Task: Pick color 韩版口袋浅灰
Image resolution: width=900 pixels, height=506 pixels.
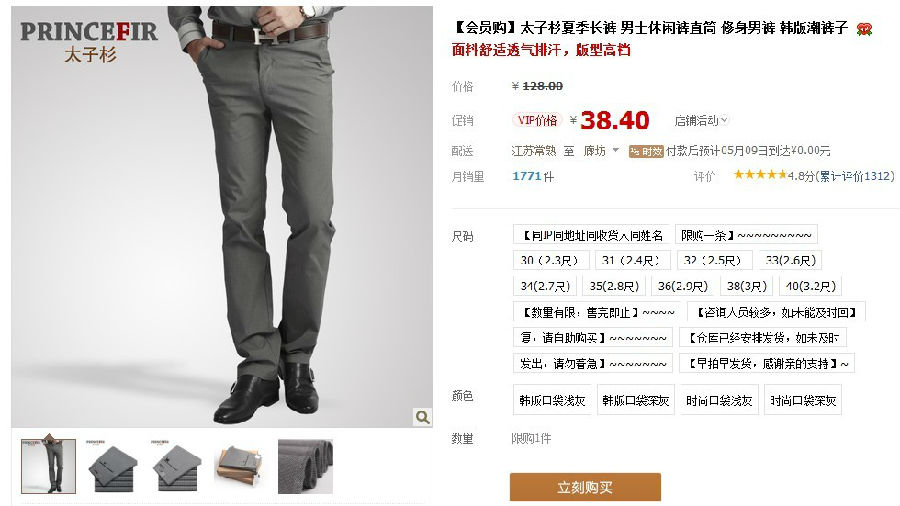Action: [x=552, y=400]
